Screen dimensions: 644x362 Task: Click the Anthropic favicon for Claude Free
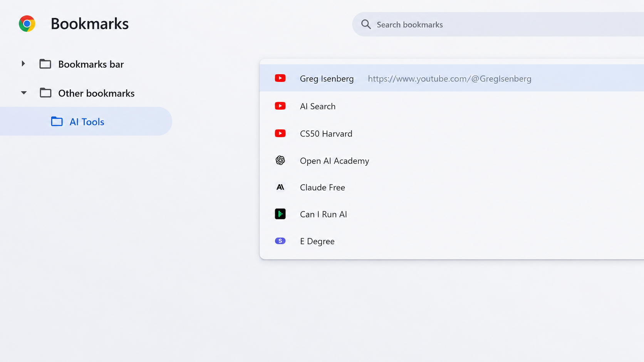(x=280, y=187)
